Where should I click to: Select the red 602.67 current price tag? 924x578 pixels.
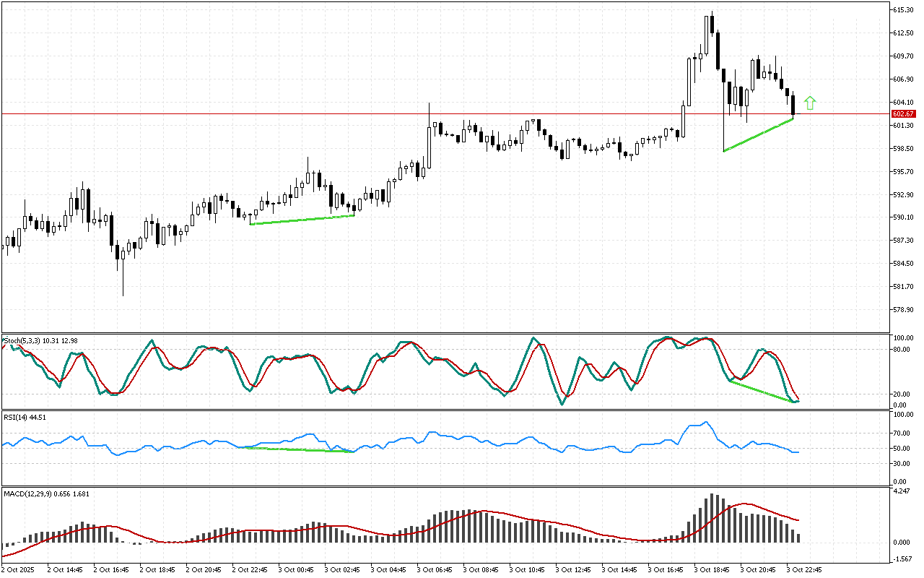point(903,114)
